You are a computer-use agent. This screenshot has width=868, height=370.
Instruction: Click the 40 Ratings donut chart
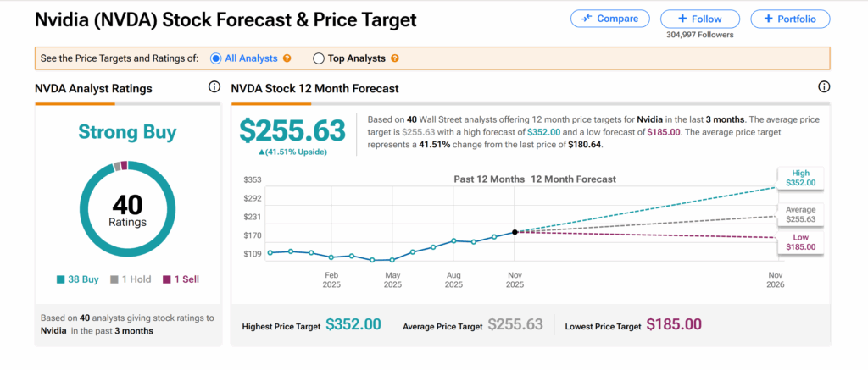pos(127,205)
